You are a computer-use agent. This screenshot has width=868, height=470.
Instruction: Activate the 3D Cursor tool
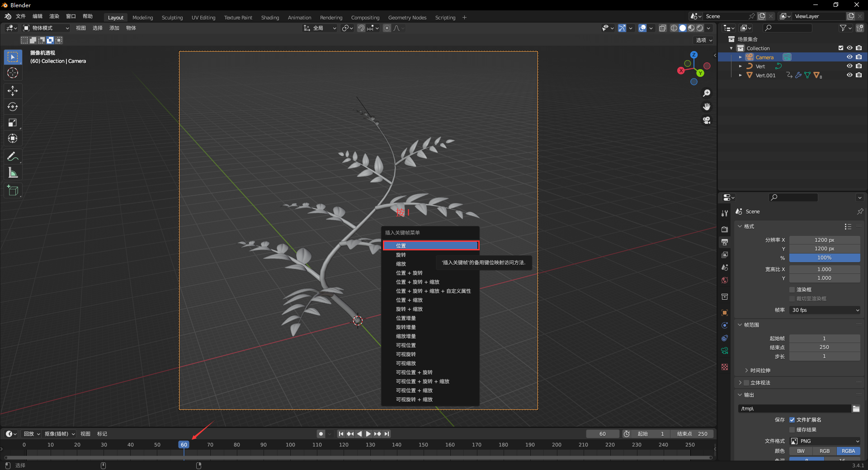[x=13, y=73]
